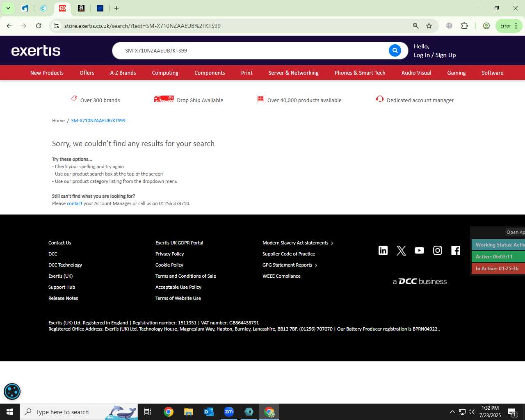
Task: Open Cookie Policy footer link
Action: (169, 265)
